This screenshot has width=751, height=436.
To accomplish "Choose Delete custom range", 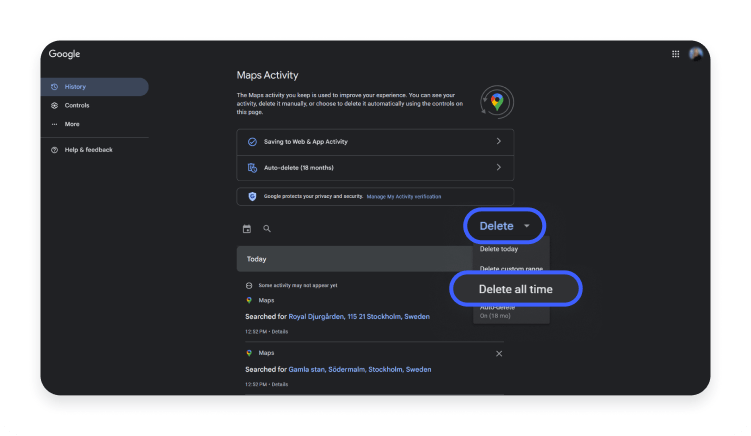I will tap(511, 268).
